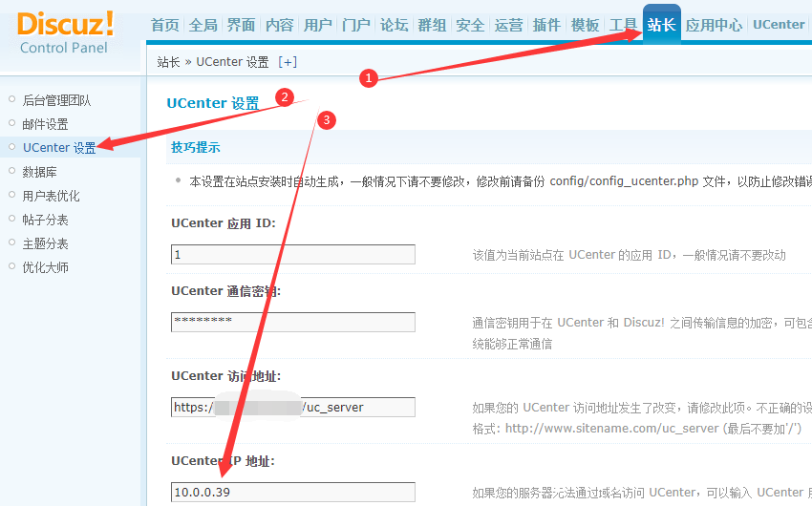
Task: Open the 用户 navigation tab
Action: [317, 26]
